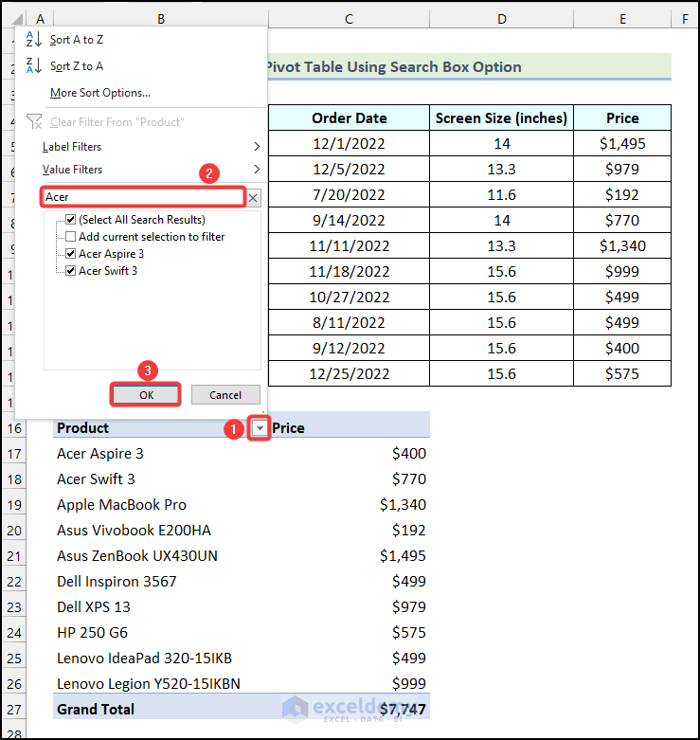Image resolution: width=700 pixels, height=740 pixels.
Task: Select the $7,747 grand total value
Action: (x=403, y=710)
